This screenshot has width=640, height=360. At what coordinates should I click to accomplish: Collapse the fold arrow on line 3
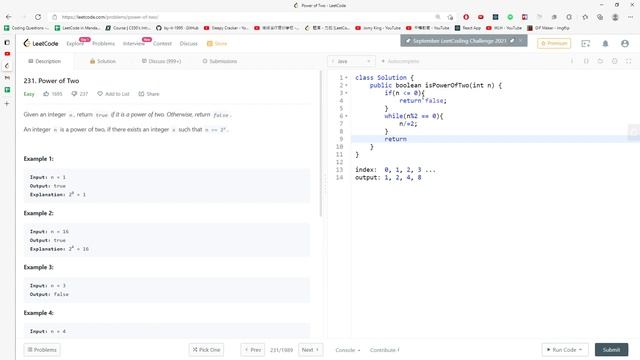point(347,93)
